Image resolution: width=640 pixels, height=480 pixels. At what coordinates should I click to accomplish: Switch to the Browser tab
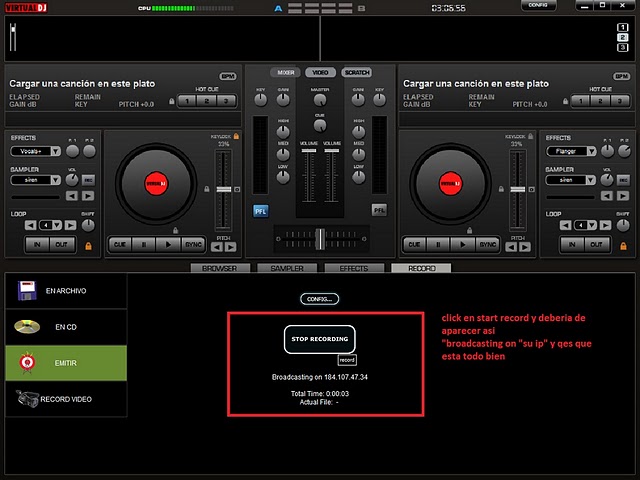point(220,268)
